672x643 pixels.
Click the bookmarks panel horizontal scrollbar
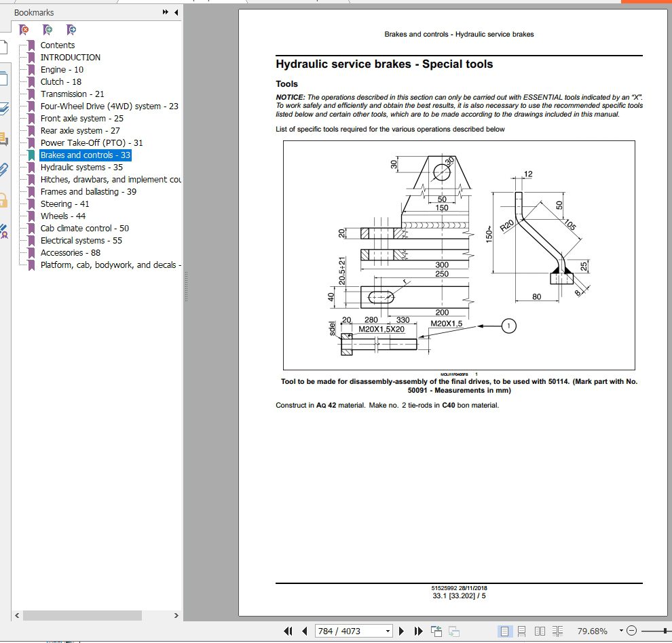pos(81,615)
